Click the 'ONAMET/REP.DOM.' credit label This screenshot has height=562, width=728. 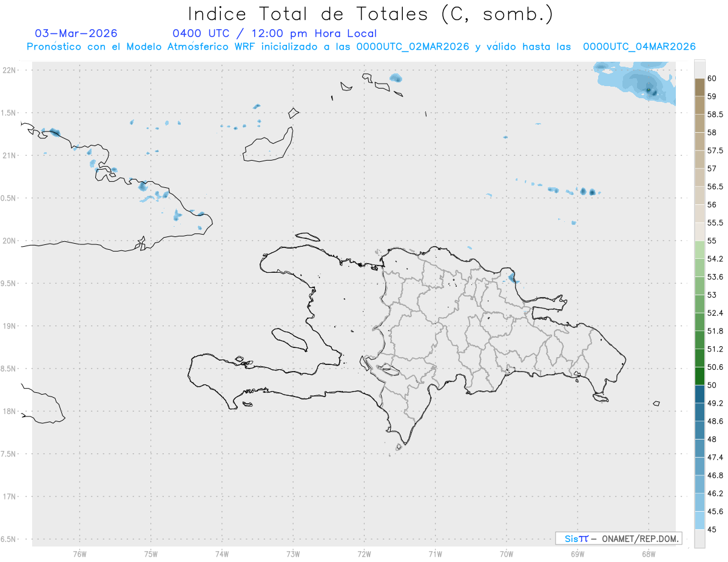click(x=639, y=538)
